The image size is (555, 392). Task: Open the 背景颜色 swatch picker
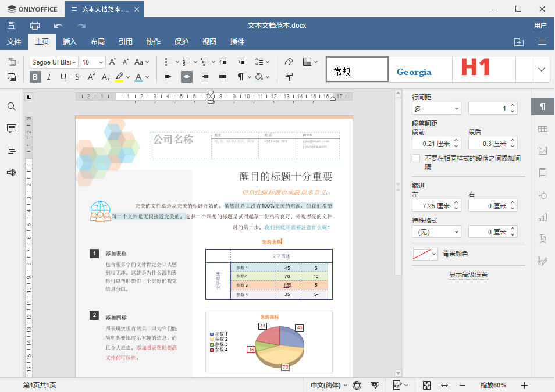pyautogui.click(x=425, y=254)
